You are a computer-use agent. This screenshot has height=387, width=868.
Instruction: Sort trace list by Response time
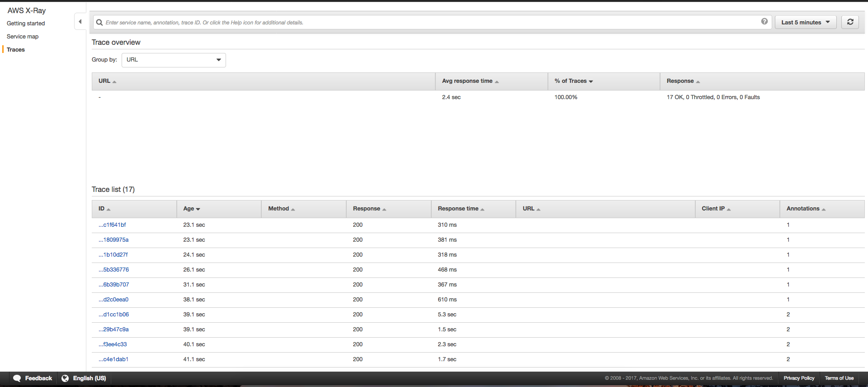pyautogui.click(x=460, y=209)
